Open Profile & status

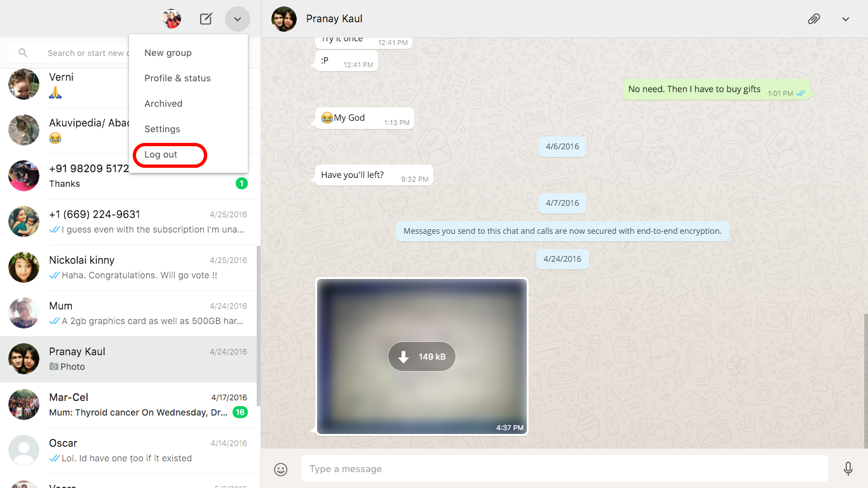[x=178, y=78]
